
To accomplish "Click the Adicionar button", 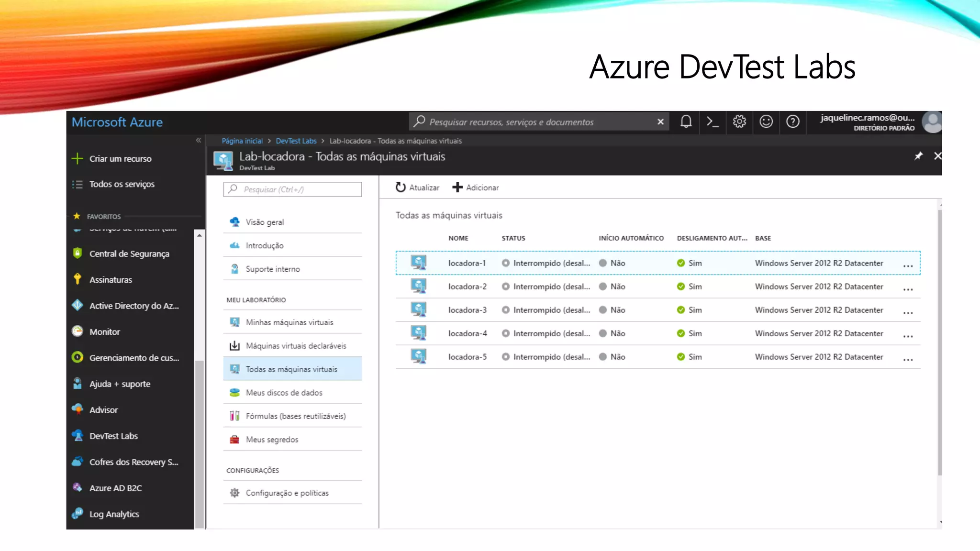I will [x=476, y=187].
